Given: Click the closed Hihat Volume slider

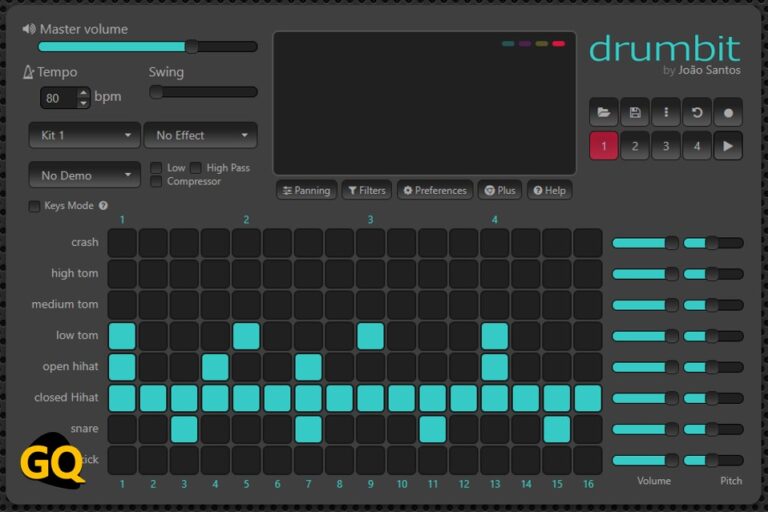Looking at the screenshot, I should point(645,398).
